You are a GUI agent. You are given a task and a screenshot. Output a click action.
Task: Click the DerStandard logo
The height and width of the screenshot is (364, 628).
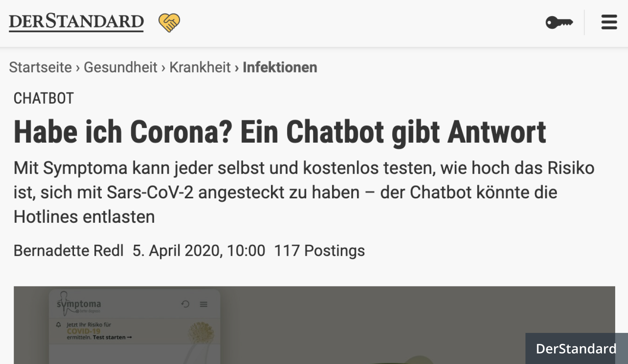(x=76, y=22)
